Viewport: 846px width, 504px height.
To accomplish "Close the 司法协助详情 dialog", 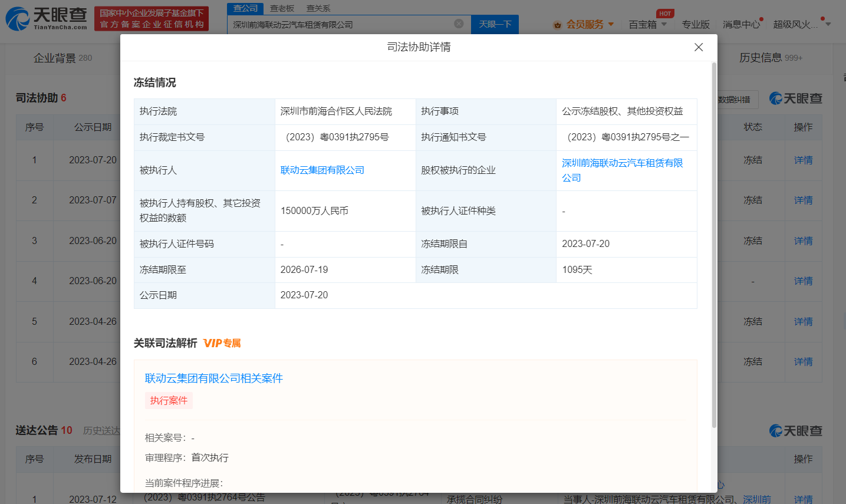I will click(699, 47).
